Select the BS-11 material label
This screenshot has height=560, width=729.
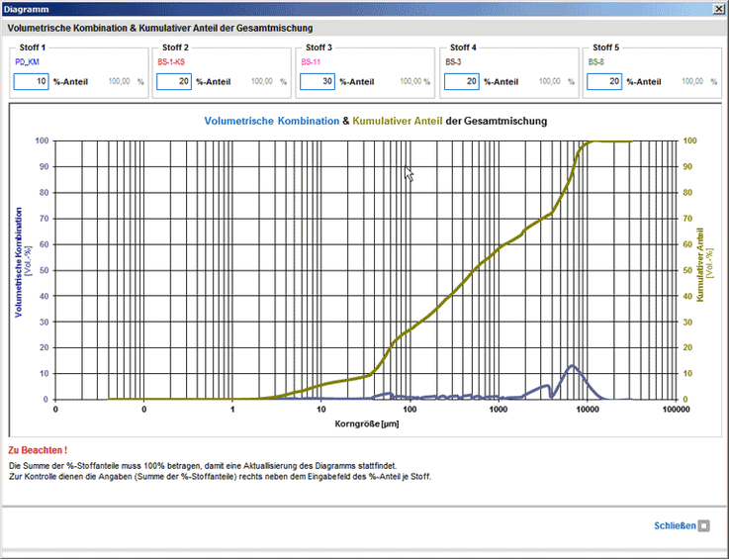point(311,62)
